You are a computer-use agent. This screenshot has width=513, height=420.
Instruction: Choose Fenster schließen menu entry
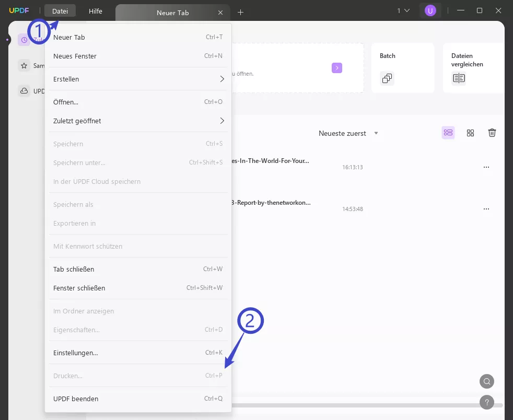click(138, 288)
